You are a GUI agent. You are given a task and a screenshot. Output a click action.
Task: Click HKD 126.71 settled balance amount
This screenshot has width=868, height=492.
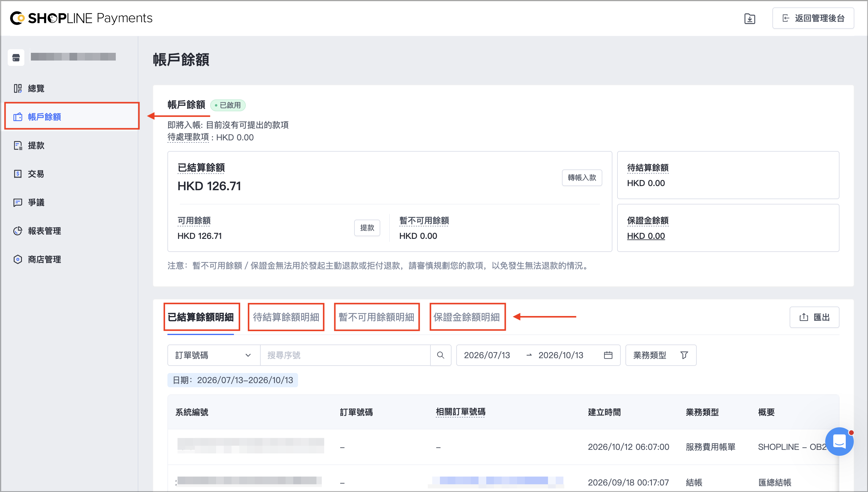pos(209,186)
